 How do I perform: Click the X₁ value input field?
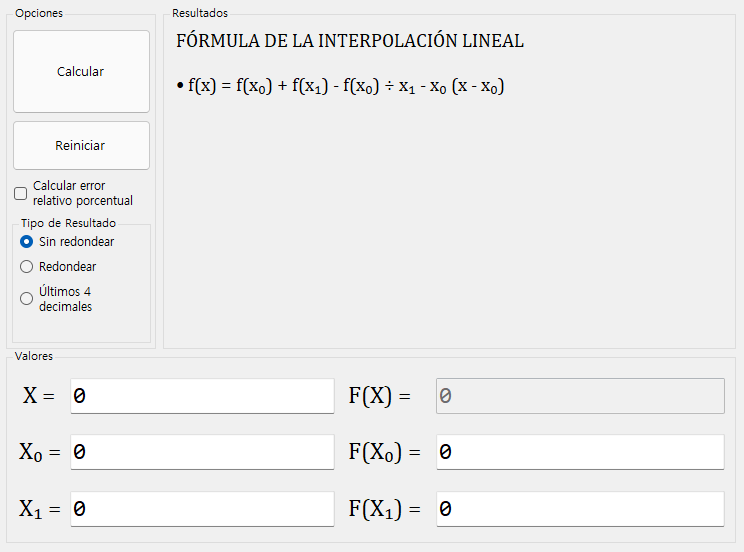point(202,509)
